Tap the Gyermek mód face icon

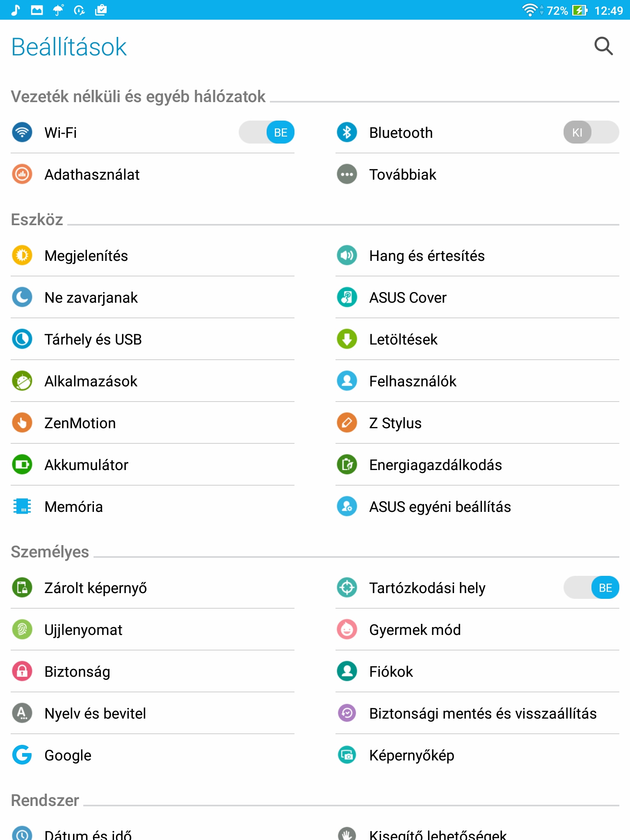[347, 630]
